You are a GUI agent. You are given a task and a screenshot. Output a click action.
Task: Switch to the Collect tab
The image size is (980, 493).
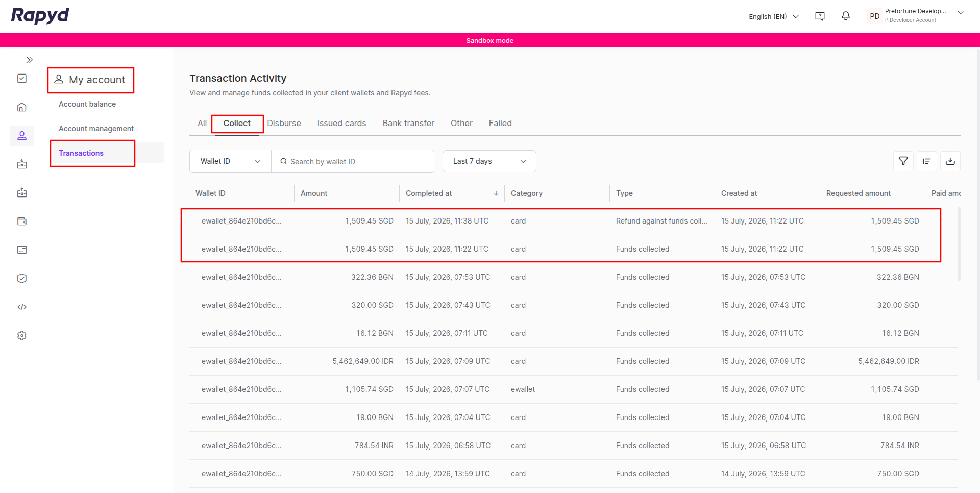pyautogui.click(x=237, y=124)
